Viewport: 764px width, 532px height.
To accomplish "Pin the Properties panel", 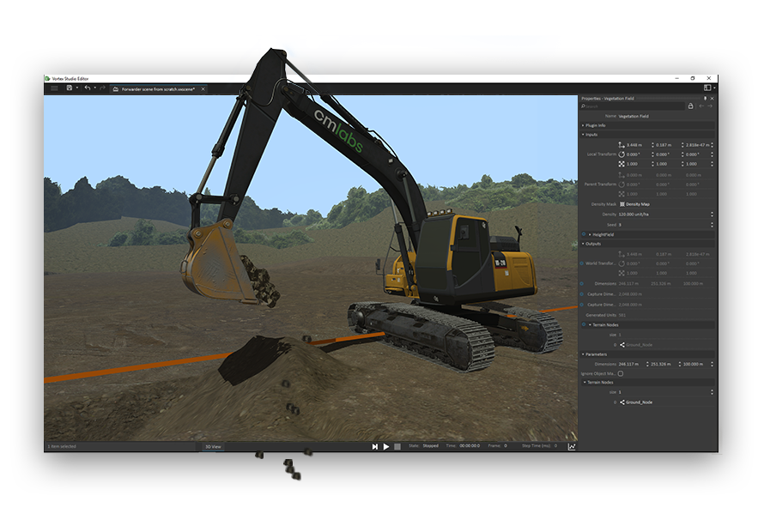I will (706, 98).
